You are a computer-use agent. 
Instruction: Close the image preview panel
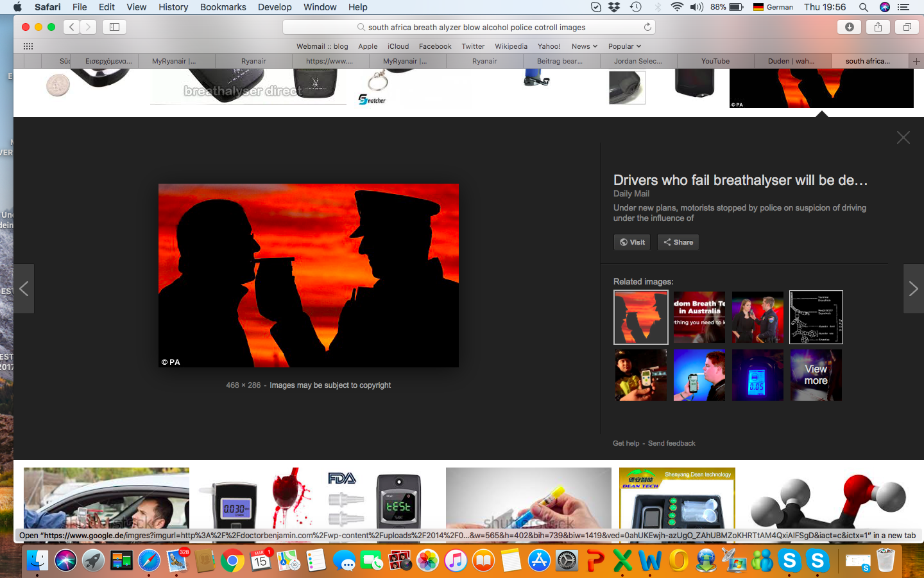pyautogui.click(x=903, y=137)
